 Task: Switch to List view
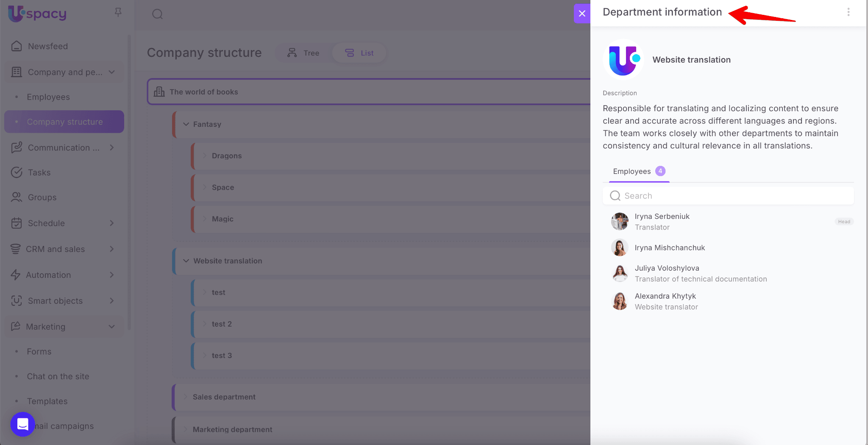(x=359, y=53)
